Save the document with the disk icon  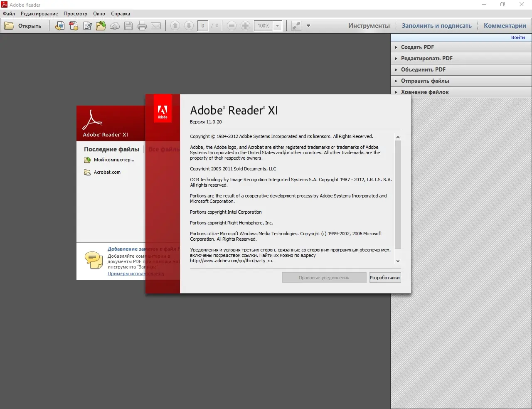128,25
